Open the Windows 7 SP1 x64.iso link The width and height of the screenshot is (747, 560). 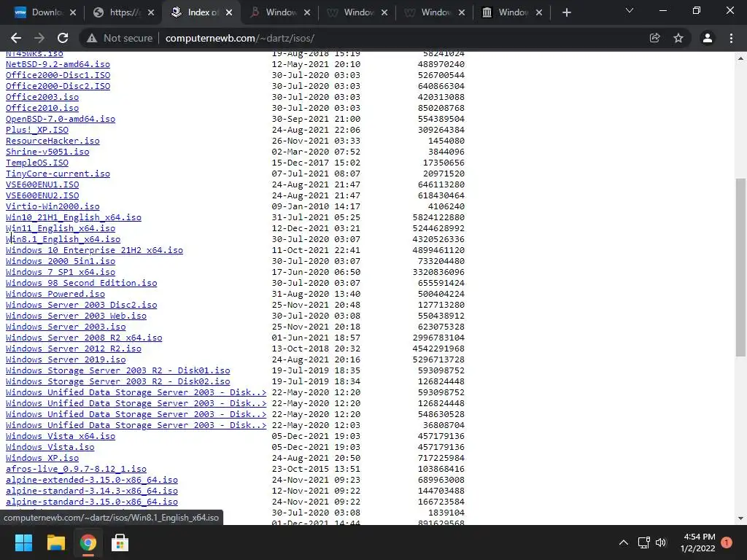pyautogui.click(x=61, y=273)
